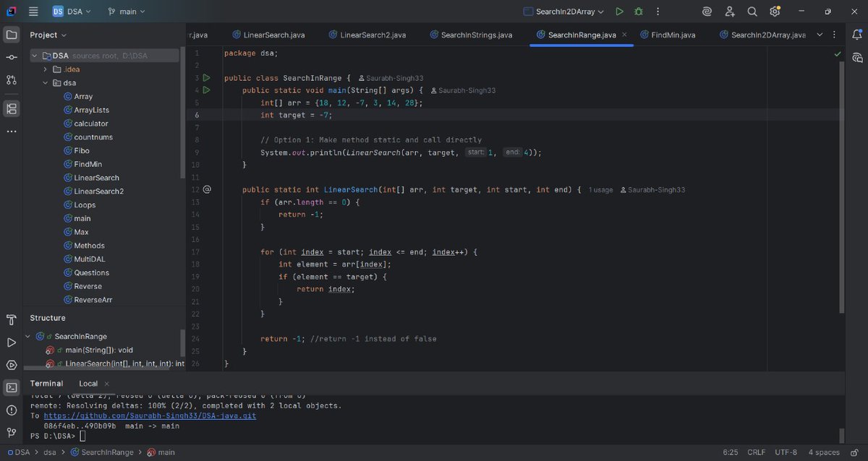Open the Git tool window
The height and width of the screenshot is (461, 868).
pyautogui.click(x=12, y=432)
